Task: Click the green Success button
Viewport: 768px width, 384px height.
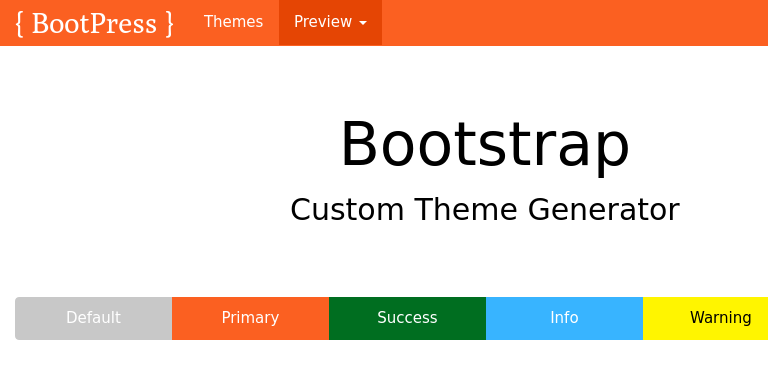Action: (407, 318)
